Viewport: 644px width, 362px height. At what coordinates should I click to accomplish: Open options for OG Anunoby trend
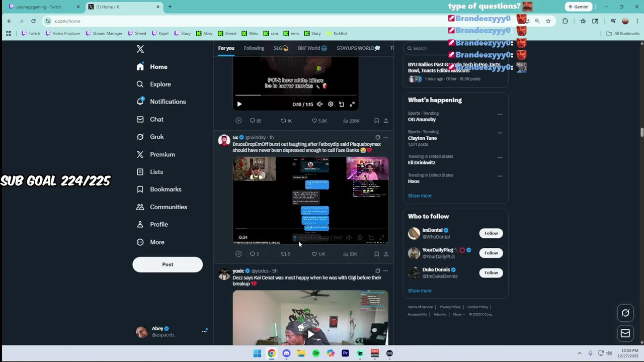click(x=500, y=114)
